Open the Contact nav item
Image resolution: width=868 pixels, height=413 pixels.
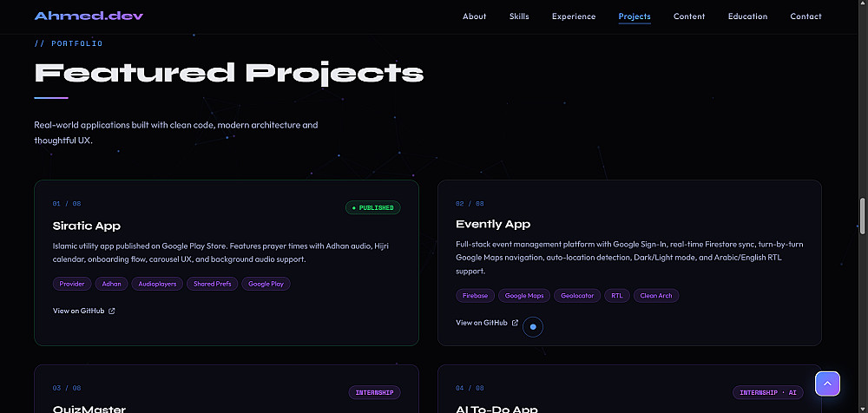point(806,16)
